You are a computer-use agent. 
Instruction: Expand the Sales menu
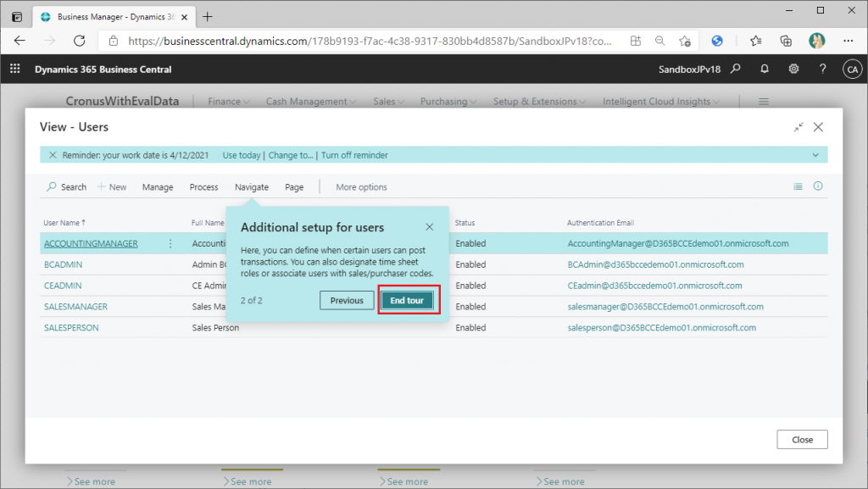(388, 101)
